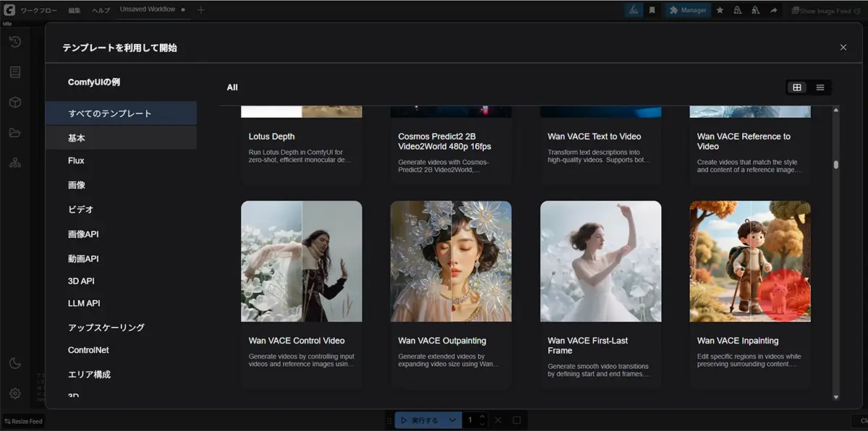Click the Wan VACE Reference to Video title
Image resolution: width=868 pixels, height=431 pixels.
tap(744, 142)
